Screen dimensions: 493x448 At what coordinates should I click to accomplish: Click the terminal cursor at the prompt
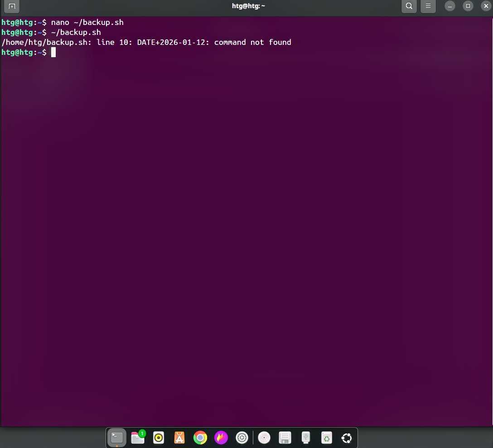pos(53,52)
